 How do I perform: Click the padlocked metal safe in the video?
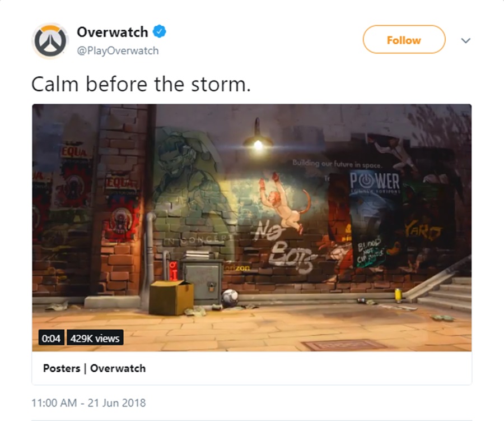pyautogui.click(x=202, y=281)
